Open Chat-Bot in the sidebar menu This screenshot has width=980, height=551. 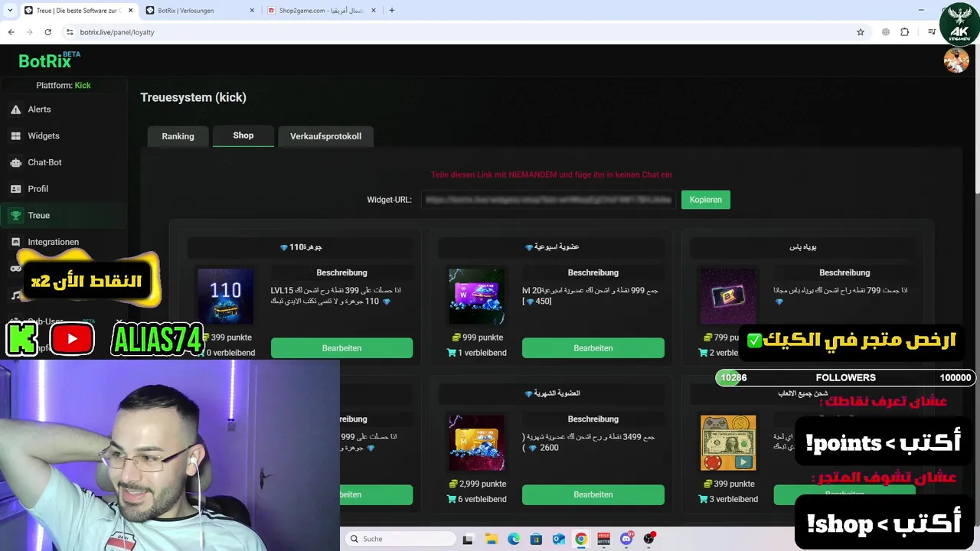[x=64, y=162]
